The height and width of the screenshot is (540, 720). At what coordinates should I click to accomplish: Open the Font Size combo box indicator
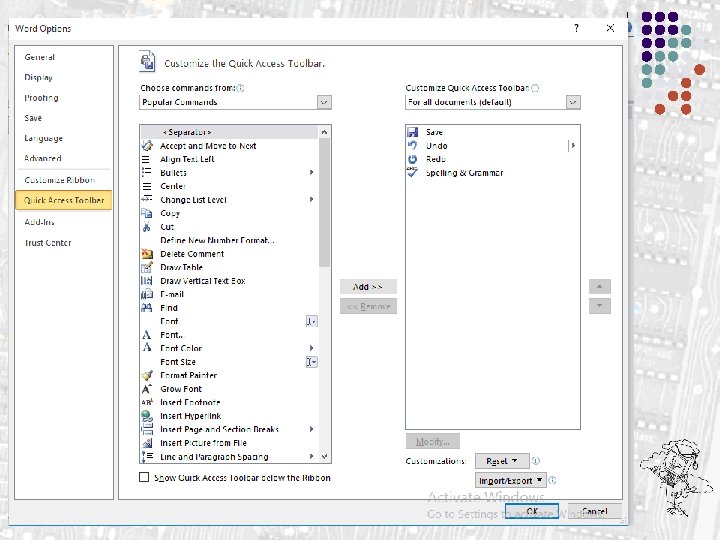click(x=311, y=362)
